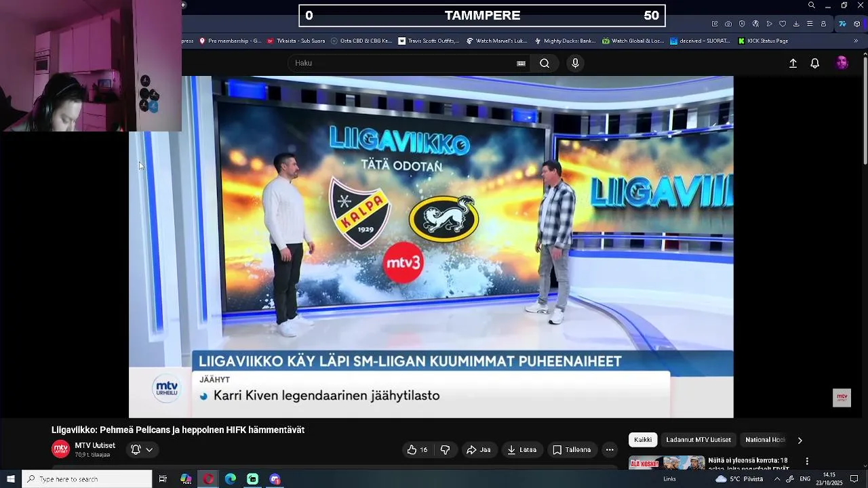Open the Travis Scott Outfits bookmark
The image size is (868, 488).
click(x=429, y=41)
